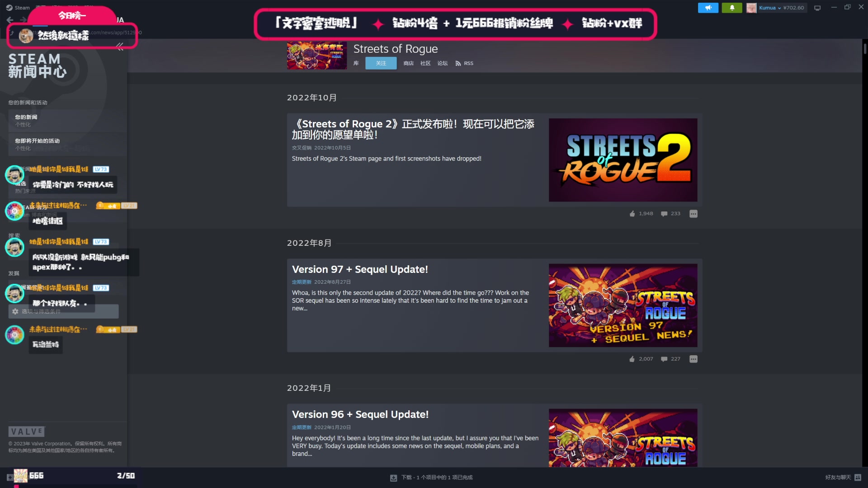Open the downloads icon in bottom bar
This screenshot has height=488, width=868.
coord(393,478)
